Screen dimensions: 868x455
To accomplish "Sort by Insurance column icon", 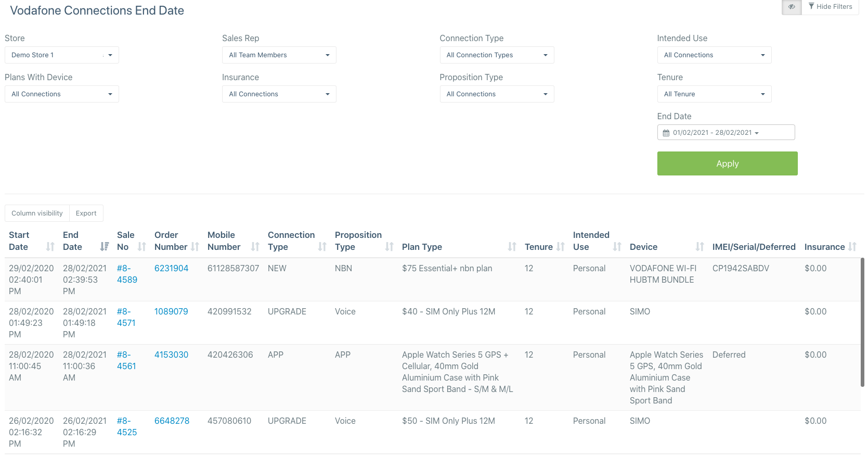I will (x=852, y=247).
